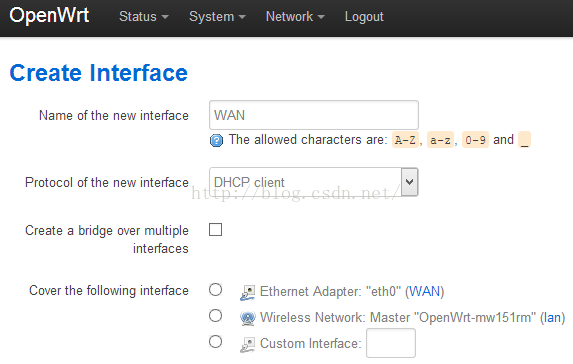The image size is (573, 364).
Task: Click the Logout link in the navbar
Action: 364,16
